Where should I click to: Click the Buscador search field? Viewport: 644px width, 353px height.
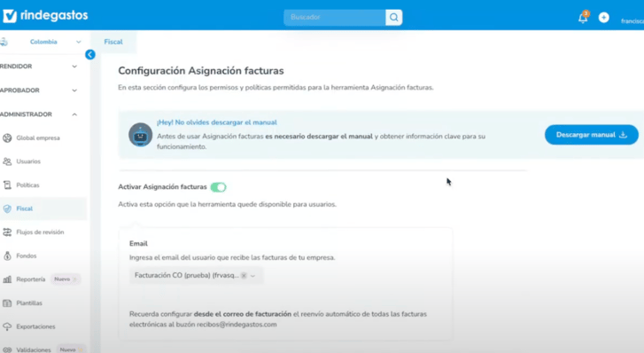[x=334, y=17]
